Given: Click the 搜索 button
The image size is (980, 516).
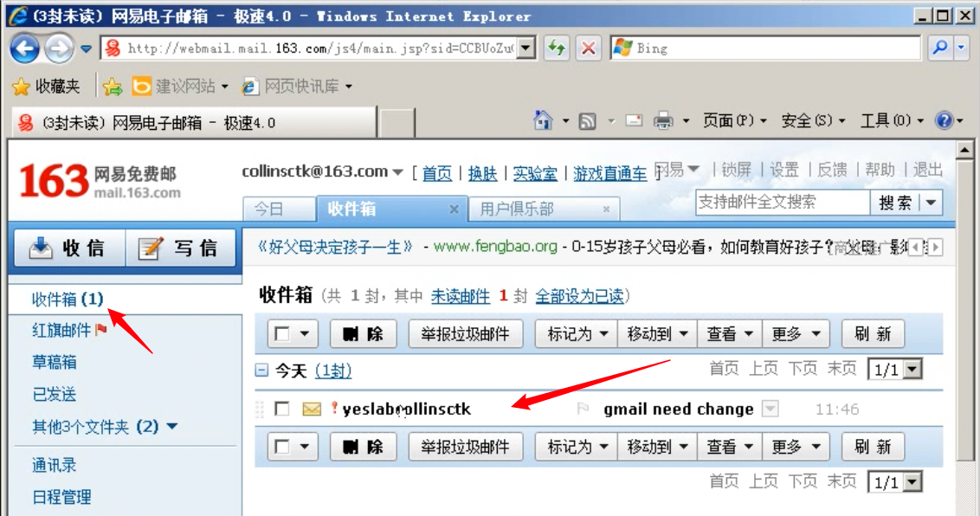Looking at the screenshot, I should (x=896, y=203).
